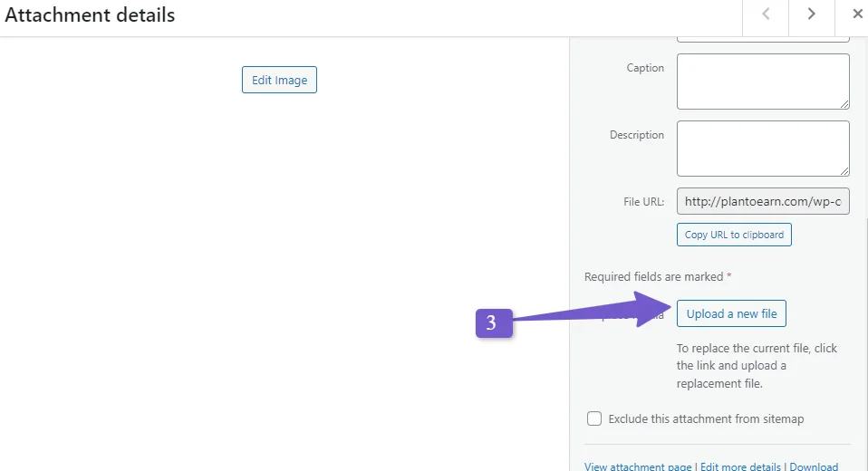Click inside the Caption text box

(763, 82)
